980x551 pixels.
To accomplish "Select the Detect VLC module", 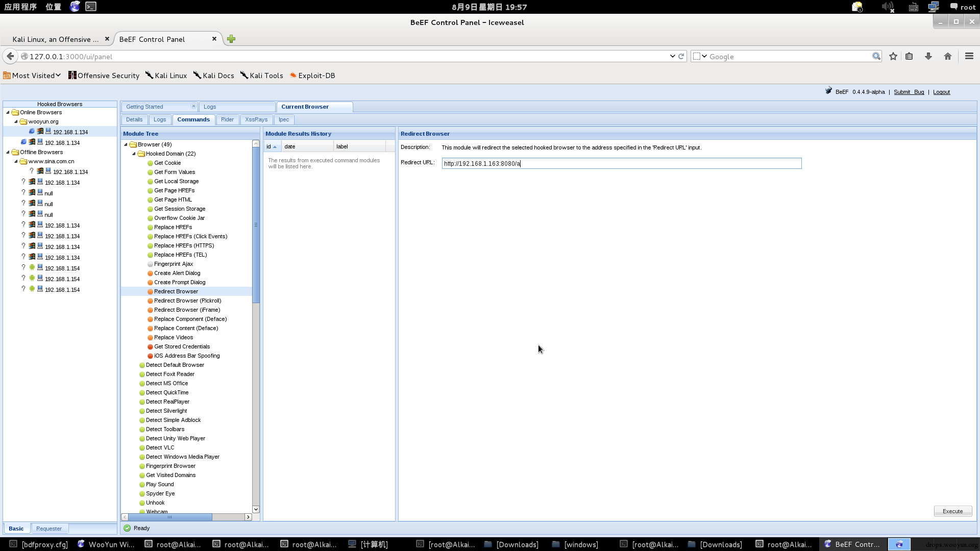I will (160, 447).
